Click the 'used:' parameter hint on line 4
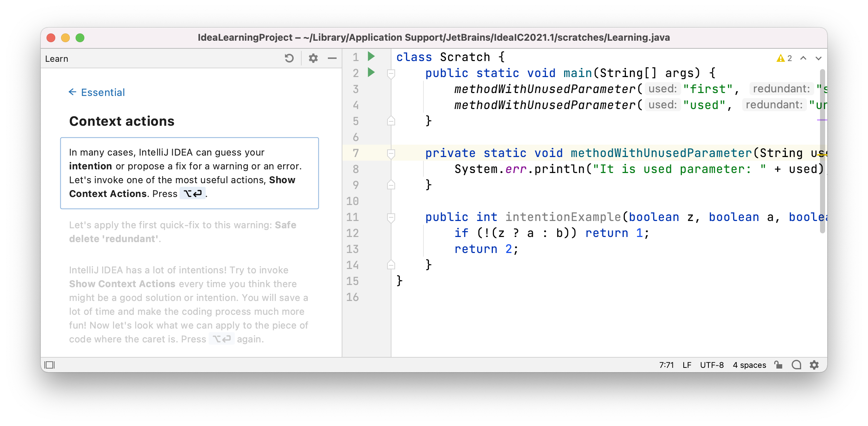 pos(663,105)
